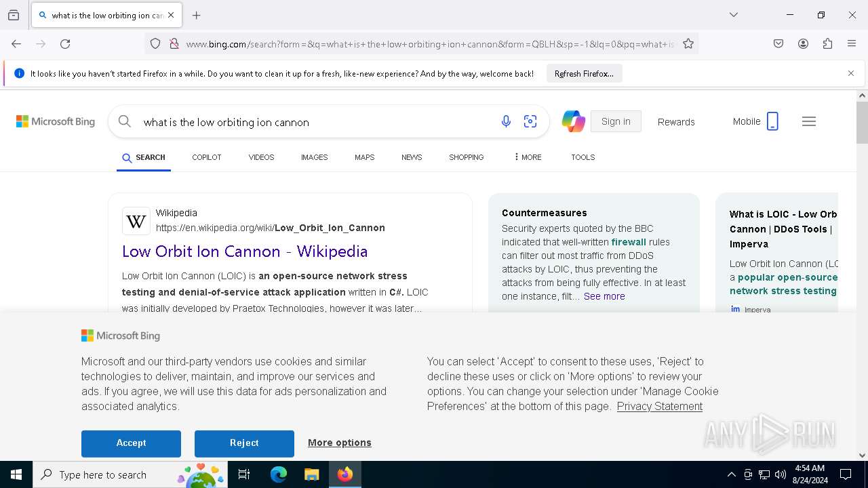Open the Tools search option

tap(583, 157)
